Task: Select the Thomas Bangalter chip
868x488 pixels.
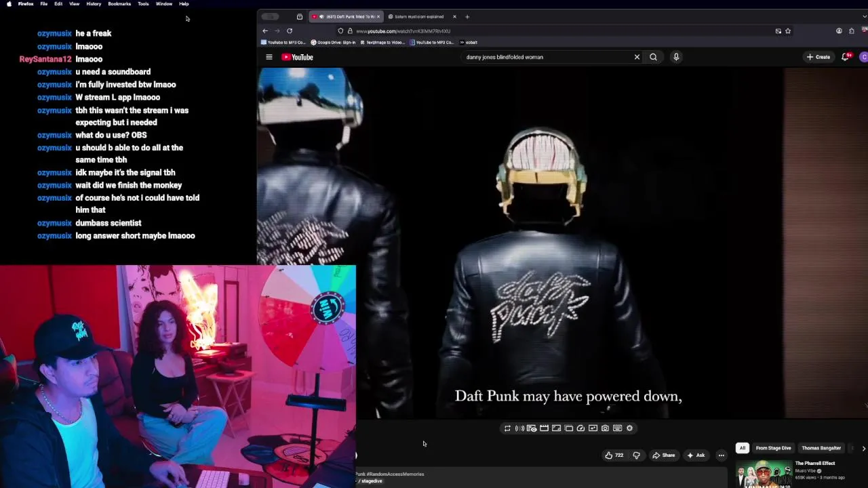Action: 821,448
